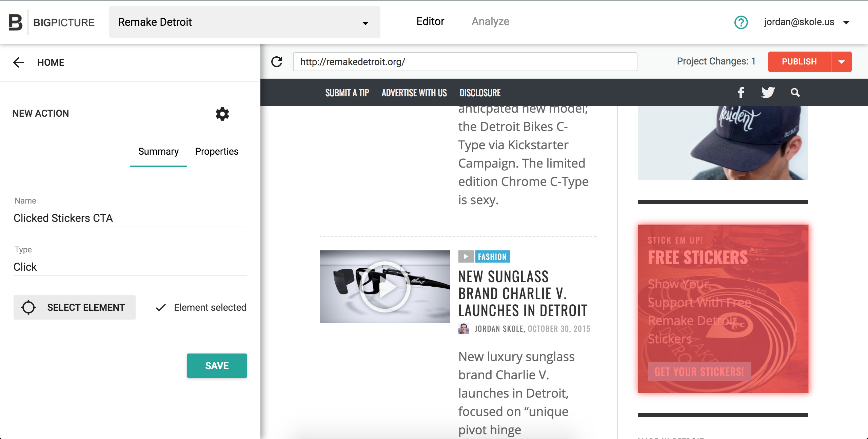Open the help question mark icon
The height and width of the screenshot is (439, 868).
coord(741,22)
